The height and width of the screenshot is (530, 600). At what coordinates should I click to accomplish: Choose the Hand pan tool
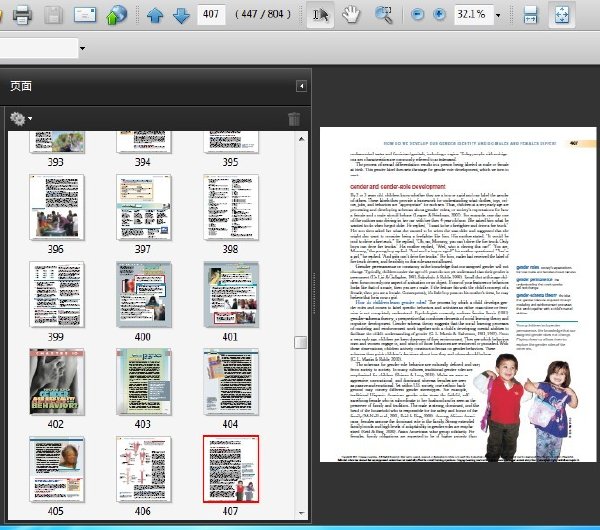351,15
